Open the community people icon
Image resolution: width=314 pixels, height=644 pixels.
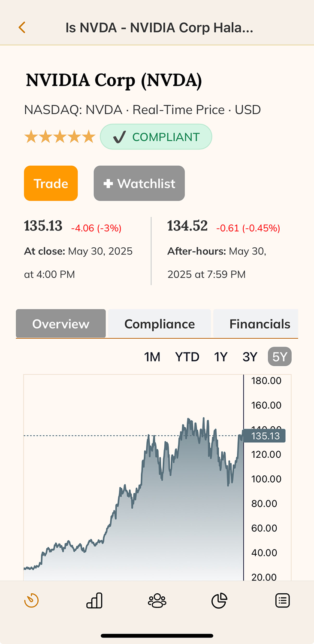pyautogui.click(x=157, y=600)
